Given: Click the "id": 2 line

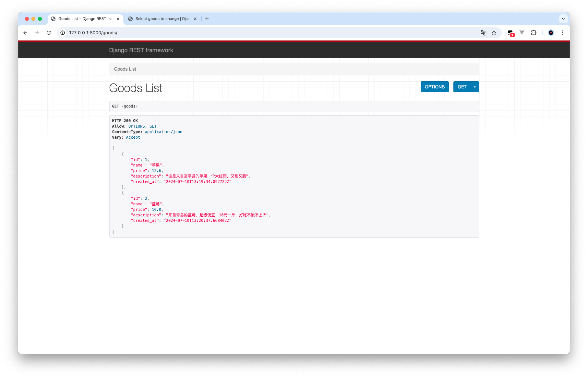Looking at the screenshot, I should (140, 199).
